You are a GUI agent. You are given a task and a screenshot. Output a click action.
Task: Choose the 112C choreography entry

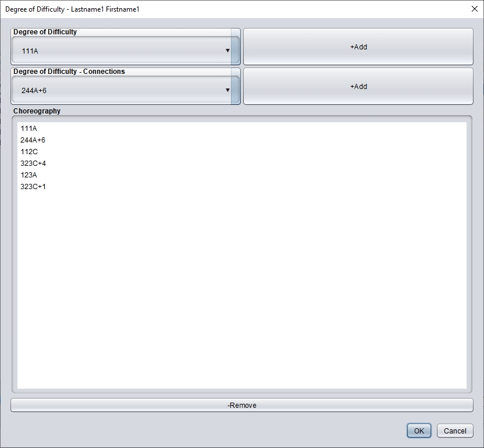[x=29, y=152]
